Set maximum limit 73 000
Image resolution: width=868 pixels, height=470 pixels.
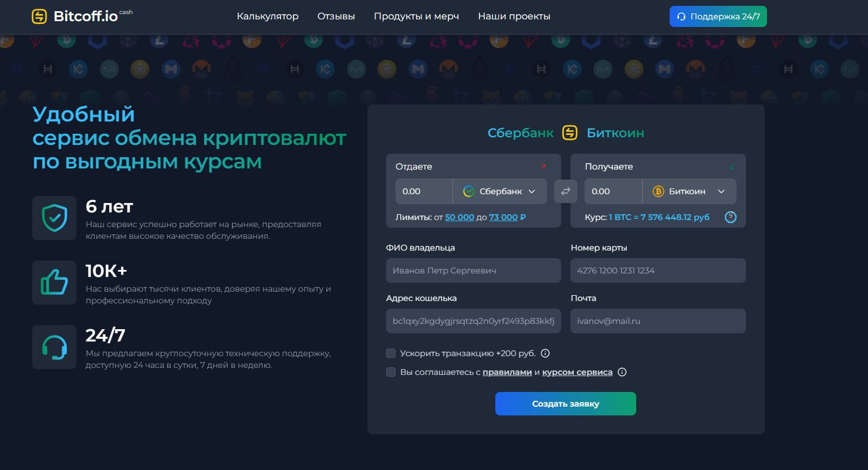tap(504, 217)
